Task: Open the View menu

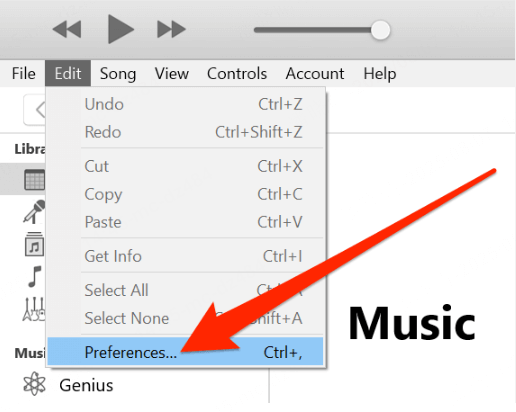Action: pos(172,73)
